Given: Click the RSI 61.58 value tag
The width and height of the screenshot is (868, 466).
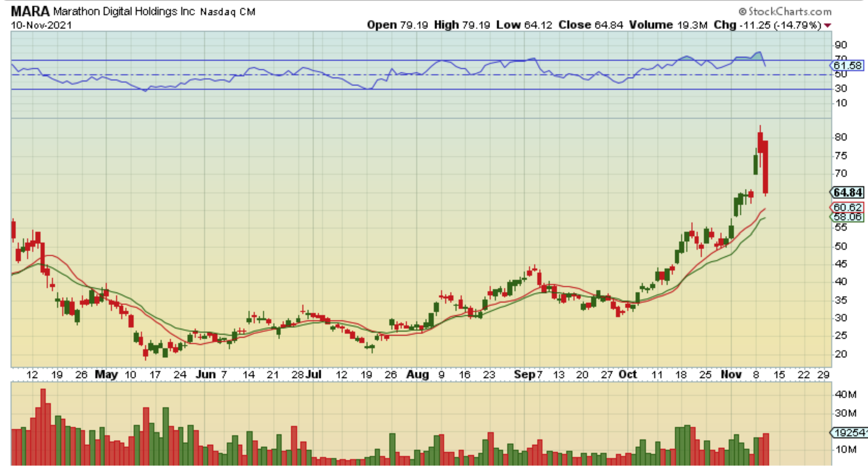Looking at the screenshot, I should pos(847,66).
